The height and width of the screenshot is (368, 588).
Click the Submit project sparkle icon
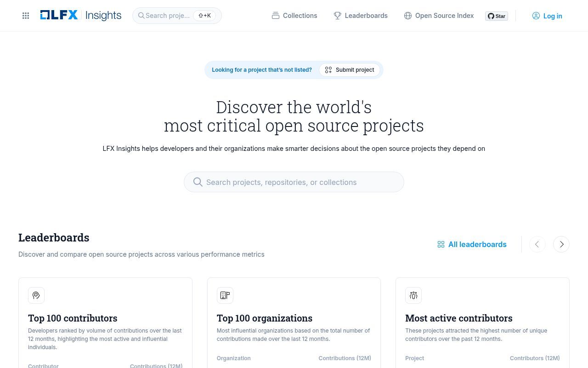pyautogui.click(x=328, y=70)
